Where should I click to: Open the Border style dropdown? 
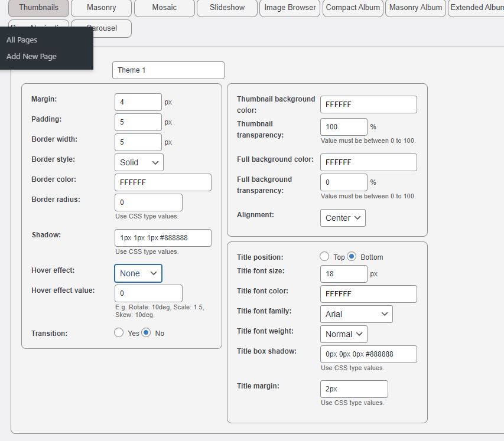coord(139,162)
